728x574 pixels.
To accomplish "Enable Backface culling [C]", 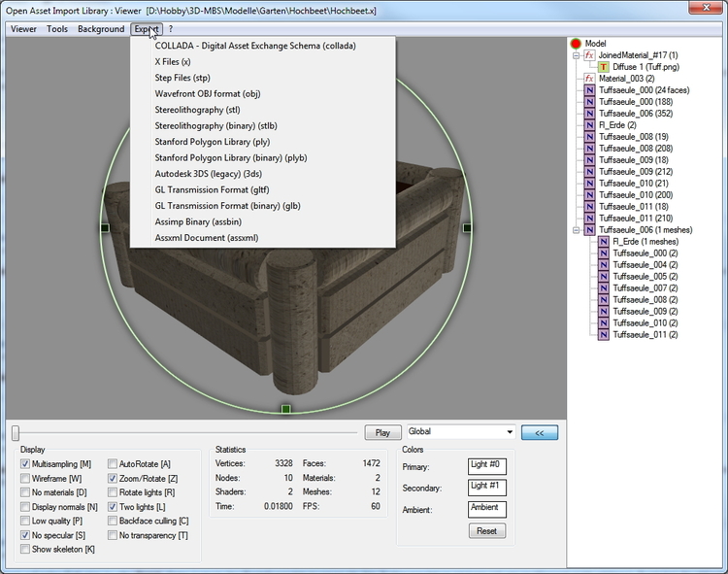I will 113,521.
